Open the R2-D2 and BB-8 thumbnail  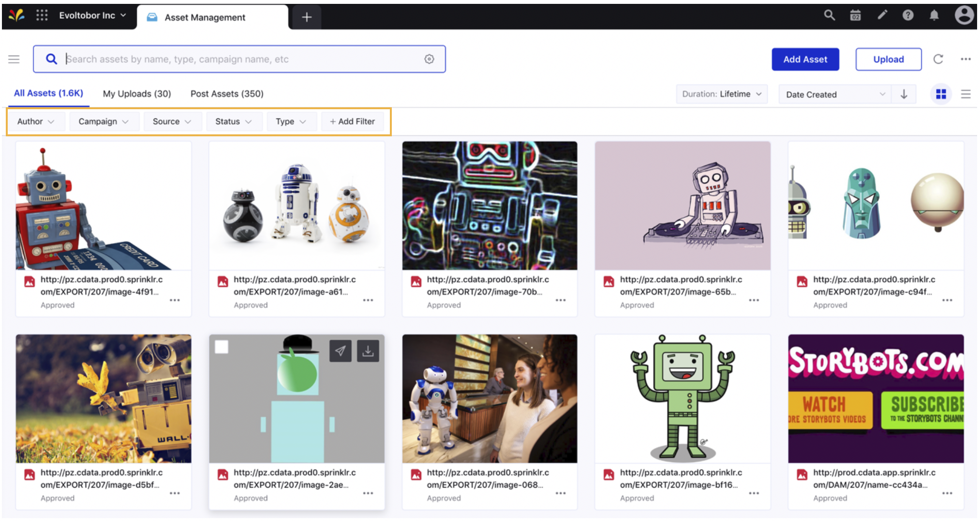pyautogui.click(x=297, y=205)
